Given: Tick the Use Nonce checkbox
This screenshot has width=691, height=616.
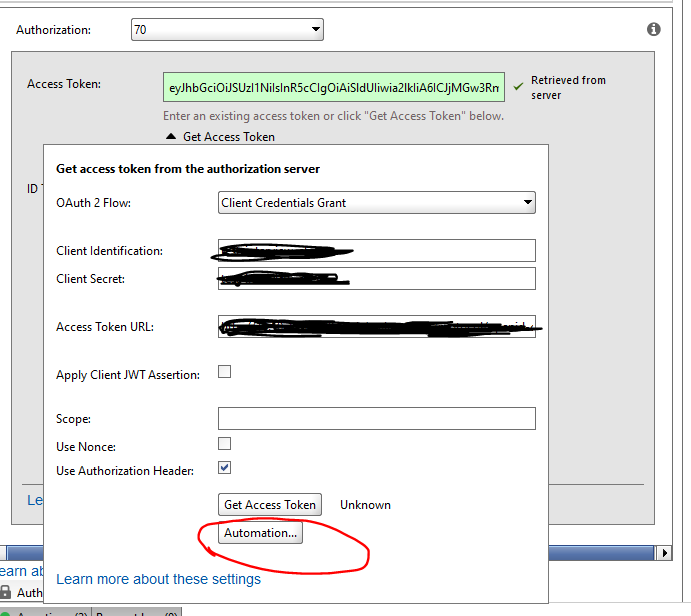Looking at the screenshot, I should 225,444.
